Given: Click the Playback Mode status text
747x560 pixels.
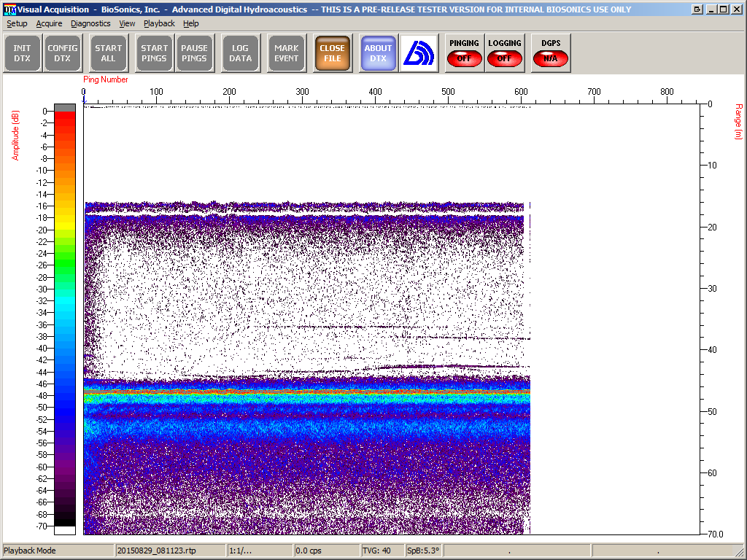Looking at the screenshot, I should (29, 551).
